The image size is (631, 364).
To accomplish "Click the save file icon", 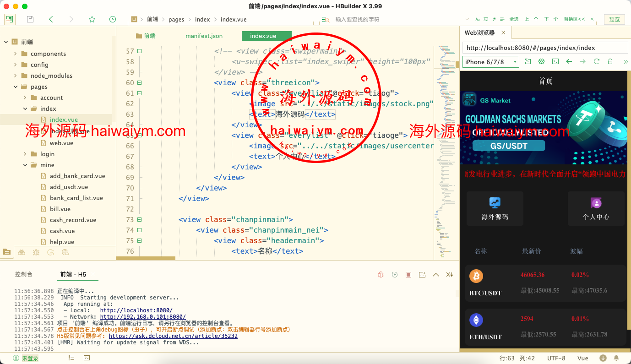I will pos(30,19).
